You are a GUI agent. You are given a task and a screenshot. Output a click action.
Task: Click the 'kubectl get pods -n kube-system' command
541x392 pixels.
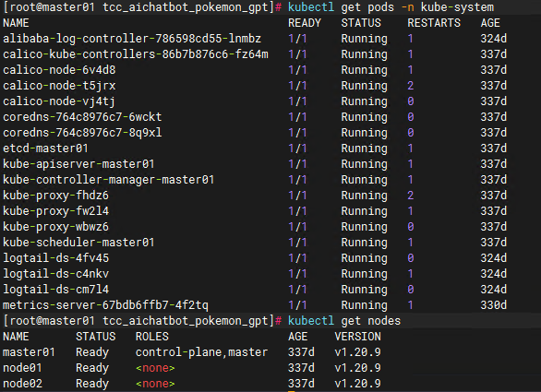(x=391, y=6)
